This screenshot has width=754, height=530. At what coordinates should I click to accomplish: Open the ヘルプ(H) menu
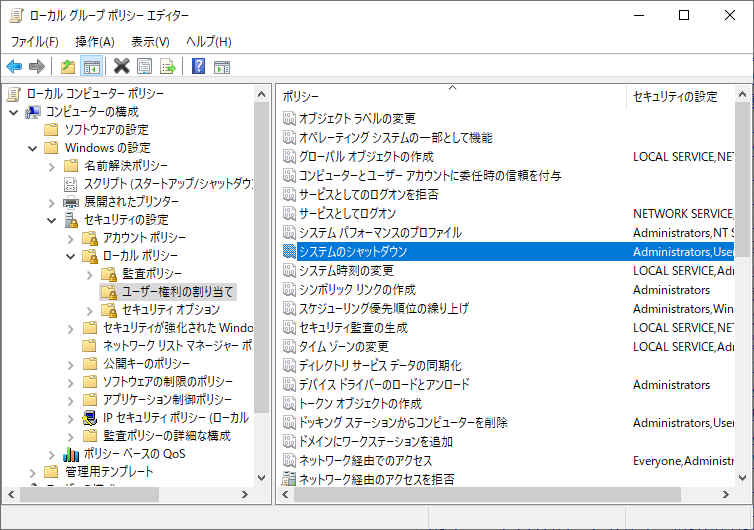click(209, 42)
